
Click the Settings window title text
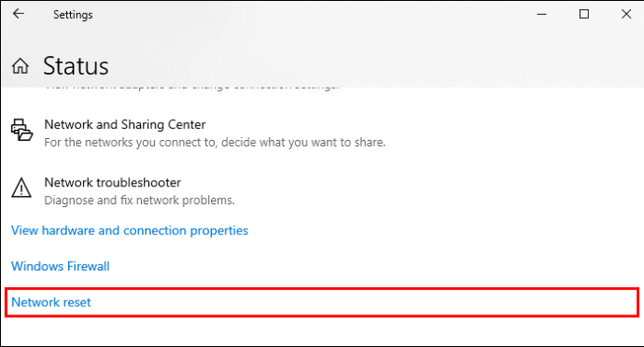(x=73, y=15)
